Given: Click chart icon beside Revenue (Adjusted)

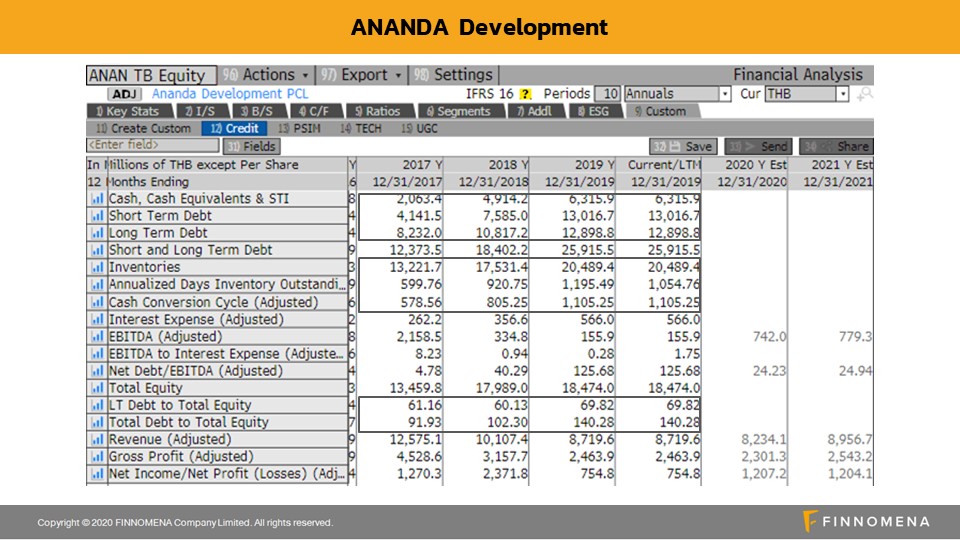Looking at the screenshot, I should click(x=98, y=440).
